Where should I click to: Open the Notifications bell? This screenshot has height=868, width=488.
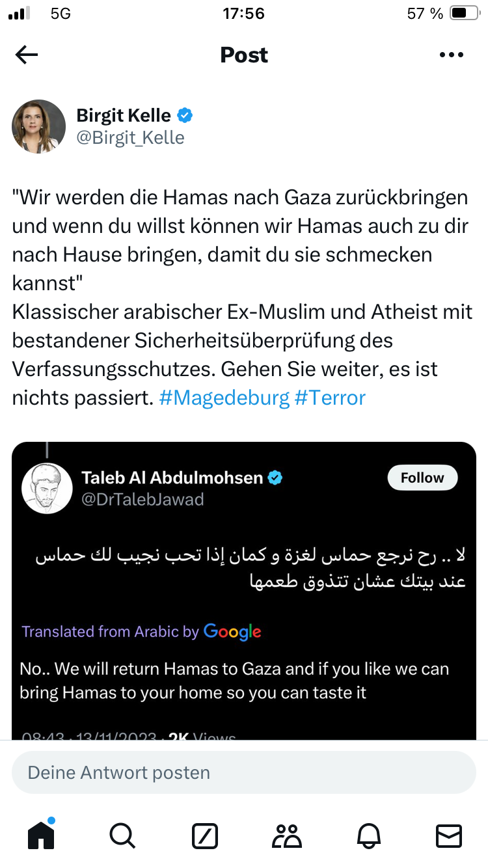point(368,835)
